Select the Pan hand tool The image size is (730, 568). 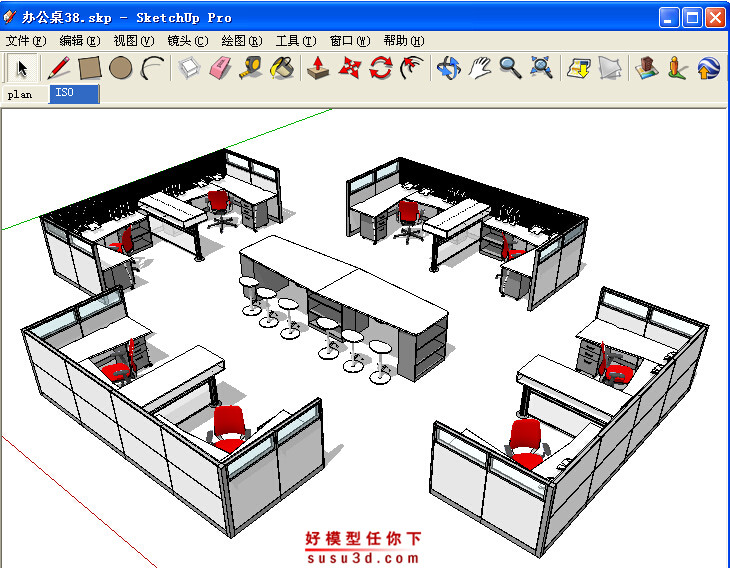[x=480, y=68]
